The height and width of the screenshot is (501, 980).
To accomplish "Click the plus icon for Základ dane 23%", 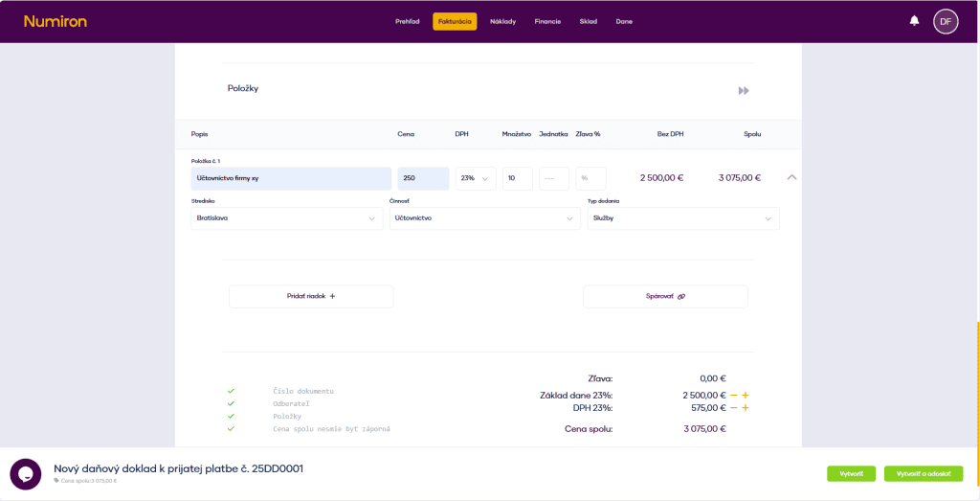I will (745, 395).
